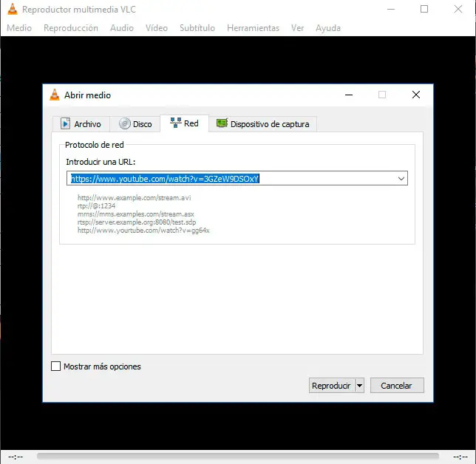Click the VLC cone in main window title
Viewport: 476px width, 464px height.
pos(13,9)
